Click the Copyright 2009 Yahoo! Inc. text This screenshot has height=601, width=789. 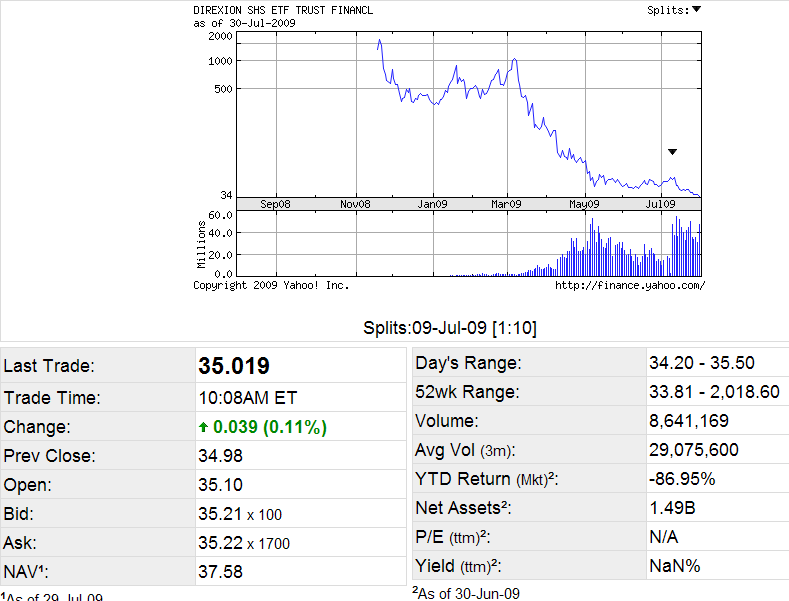tap(271, 285)
